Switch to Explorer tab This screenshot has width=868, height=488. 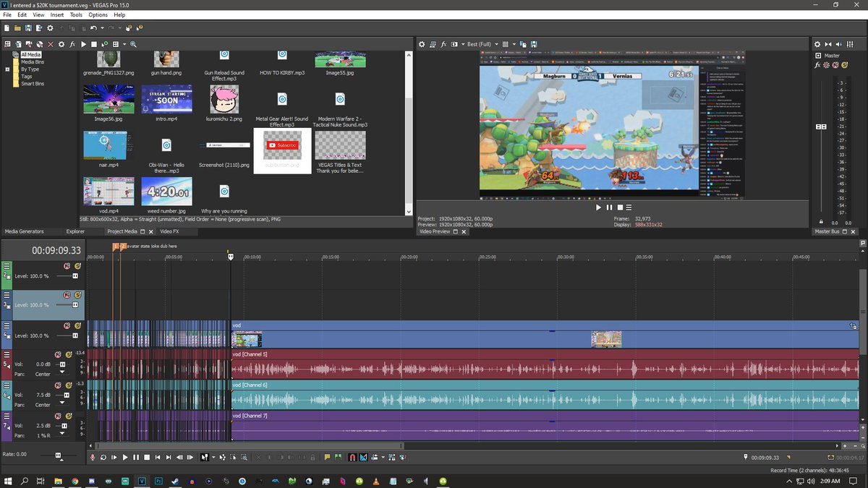pos(75,231)
